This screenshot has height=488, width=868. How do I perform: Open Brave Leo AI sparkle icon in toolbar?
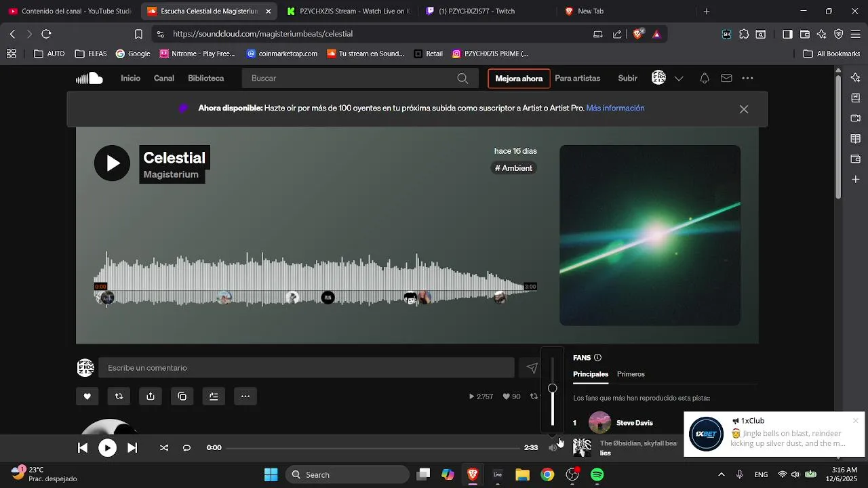click(822, 34)
